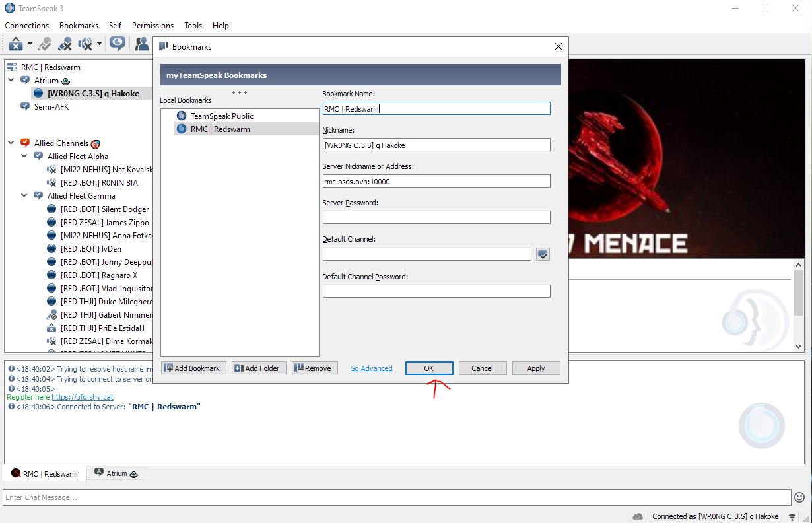Click the red Allied Channels icon
Viewport: 812px width, 523px height.
click(25, 143)
